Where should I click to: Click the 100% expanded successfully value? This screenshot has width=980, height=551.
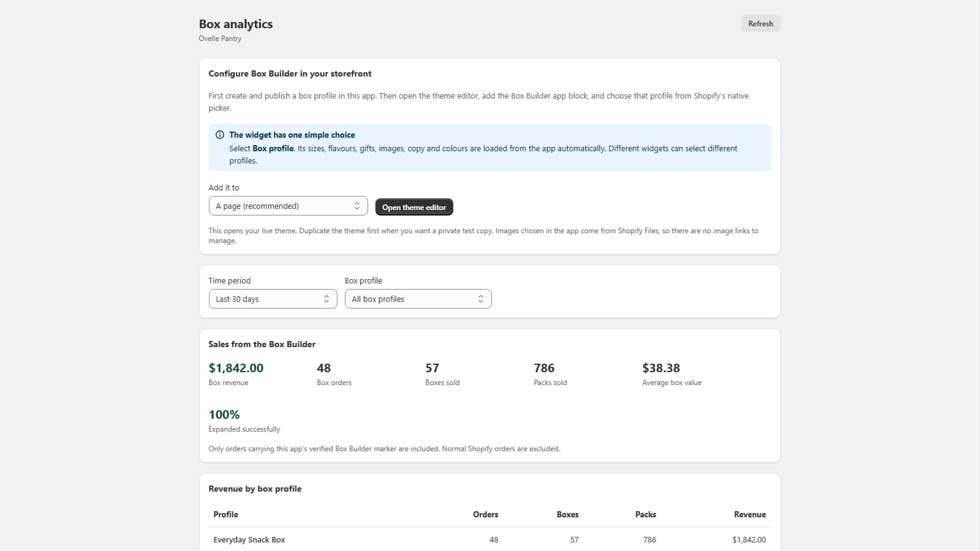click(x=224, y=414)
